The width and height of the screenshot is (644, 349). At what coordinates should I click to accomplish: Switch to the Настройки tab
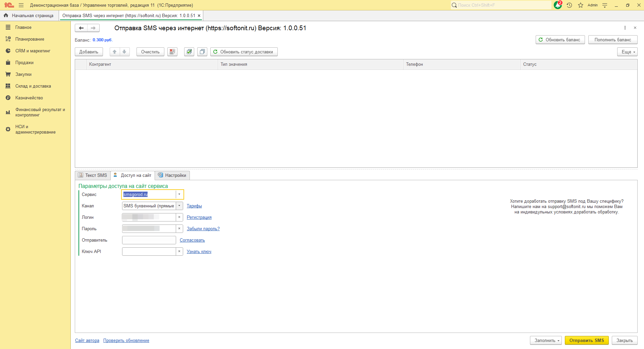[x=172, y=175]
